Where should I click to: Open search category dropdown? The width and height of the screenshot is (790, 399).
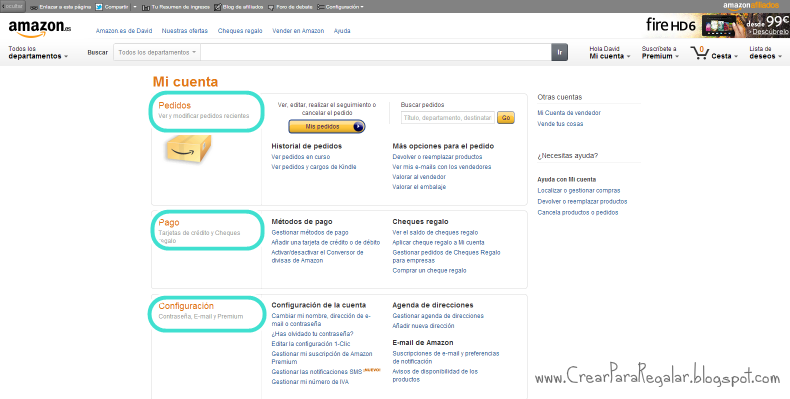click(x=157, y=52)
